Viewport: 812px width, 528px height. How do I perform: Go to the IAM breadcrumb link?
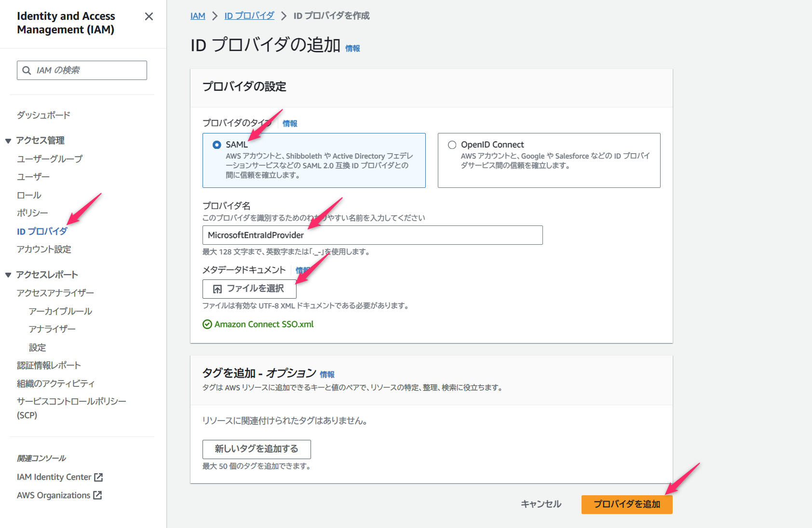198,16
